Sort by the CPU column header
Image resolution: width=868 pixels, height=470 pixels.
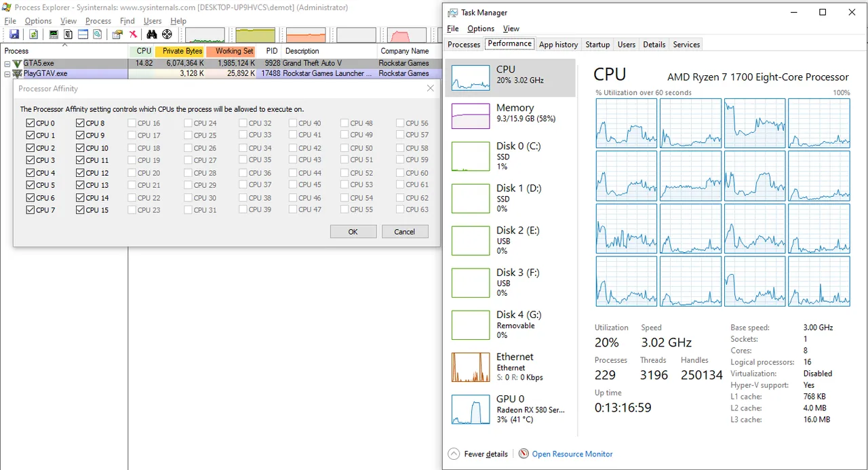click(142, 51)
